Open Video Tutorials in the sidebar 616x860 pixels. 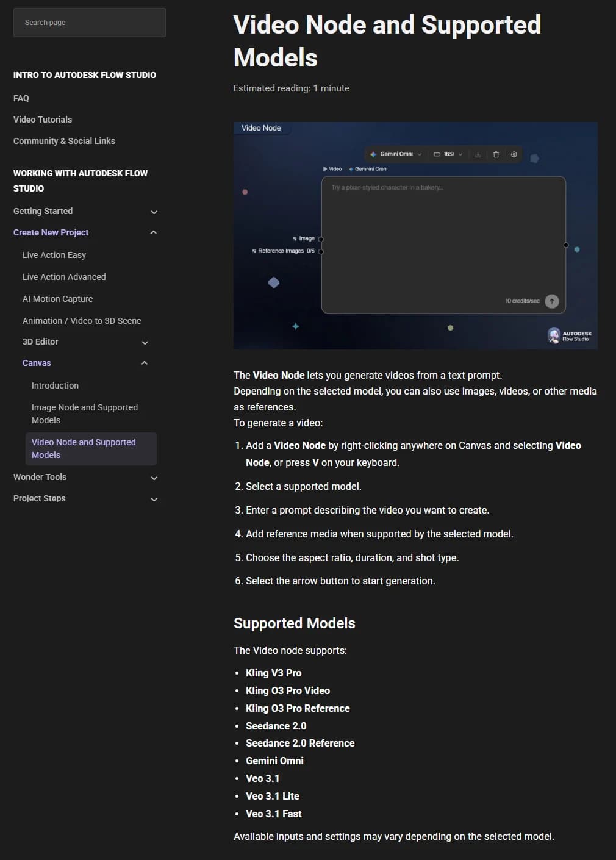43,120
